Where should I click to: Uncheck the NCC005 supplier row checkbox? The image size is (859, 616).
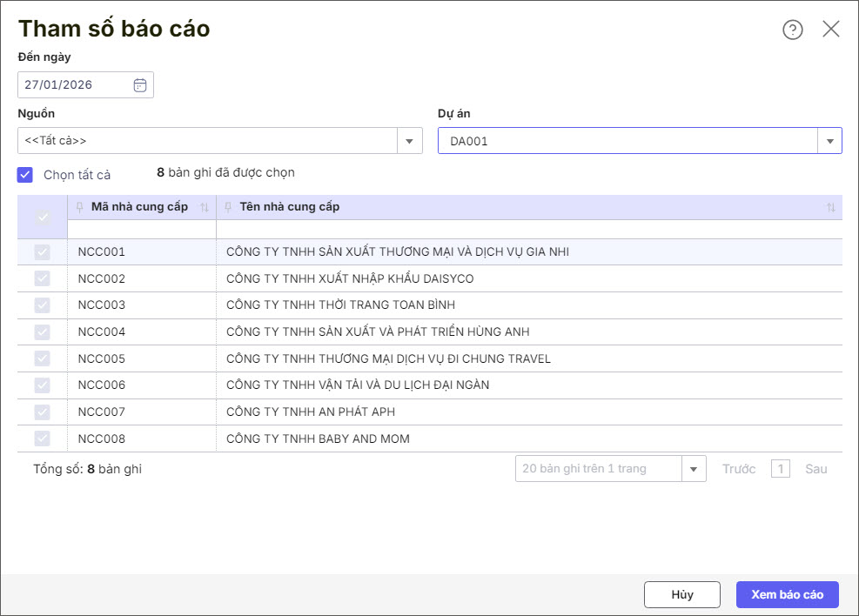click(42, 359)
